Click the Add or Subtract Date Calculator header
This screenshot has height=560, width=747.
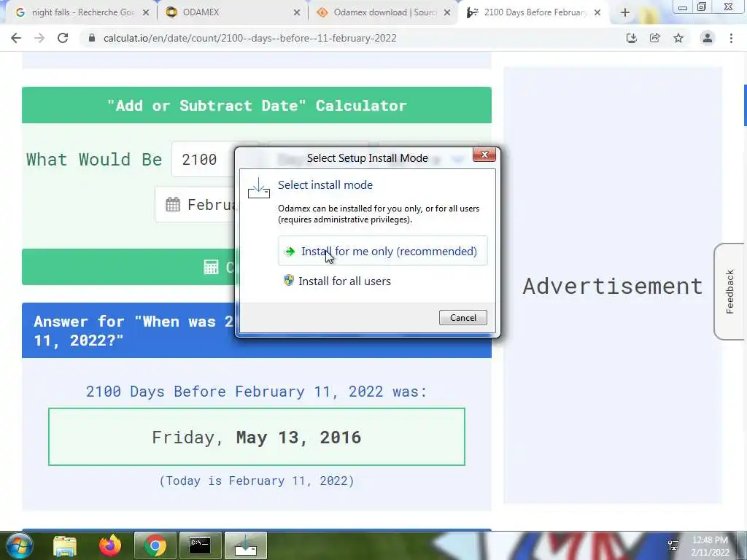[257, 105]
